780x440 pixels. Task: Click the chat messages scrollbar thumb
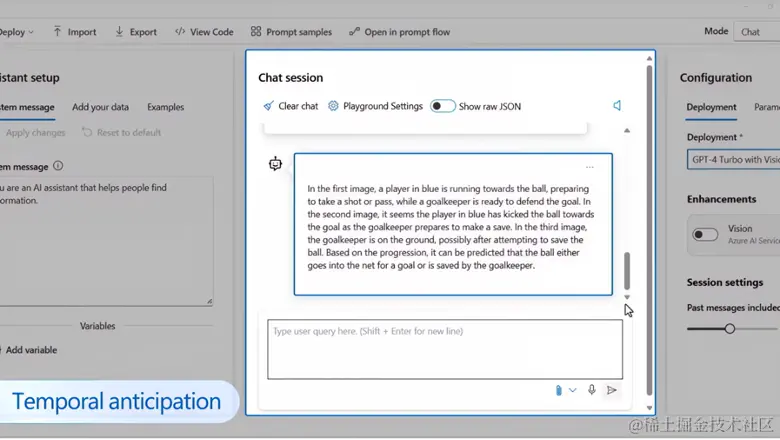(x=627, y=271)
